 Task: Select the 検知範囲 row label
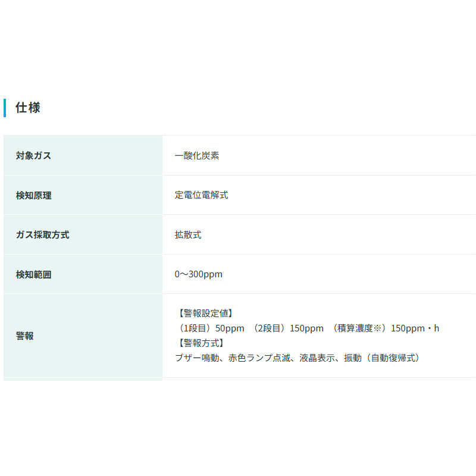33,275
